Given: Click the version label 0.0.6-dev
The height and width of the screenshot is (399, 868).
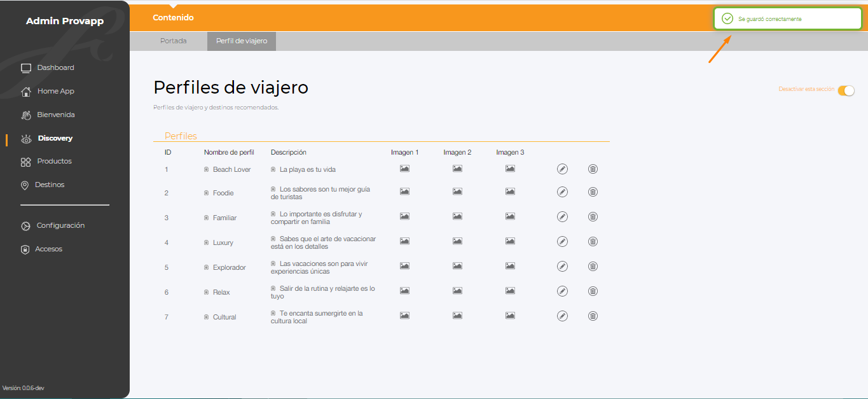Looking at the screenshot, I should [x=24, y=388].
